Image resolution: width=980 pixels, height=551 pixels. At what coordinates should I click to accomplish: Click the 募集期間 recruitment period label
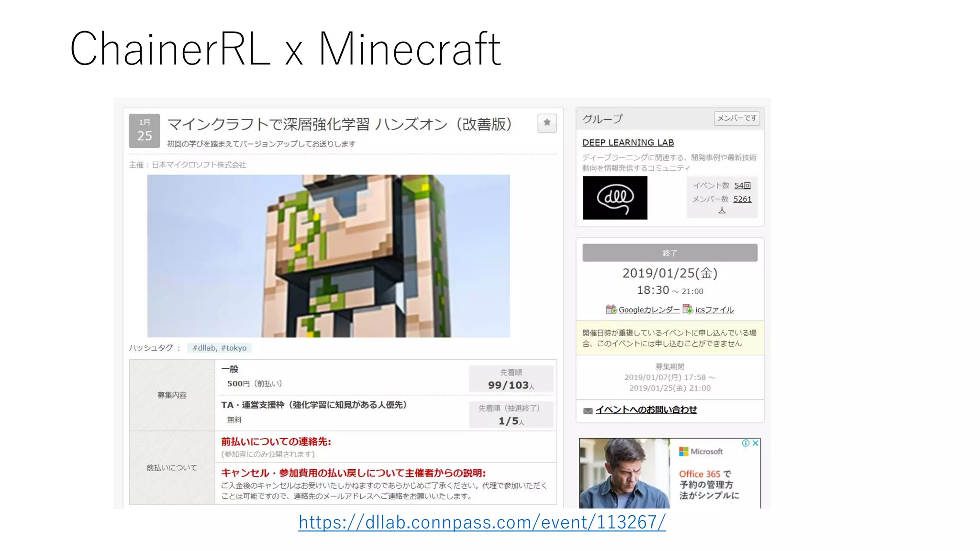pos(670,366)
